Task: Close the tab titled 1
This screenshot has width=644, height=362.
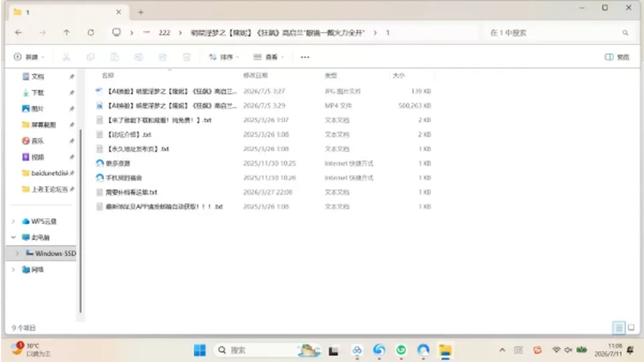Action: [x=119, y=12]
